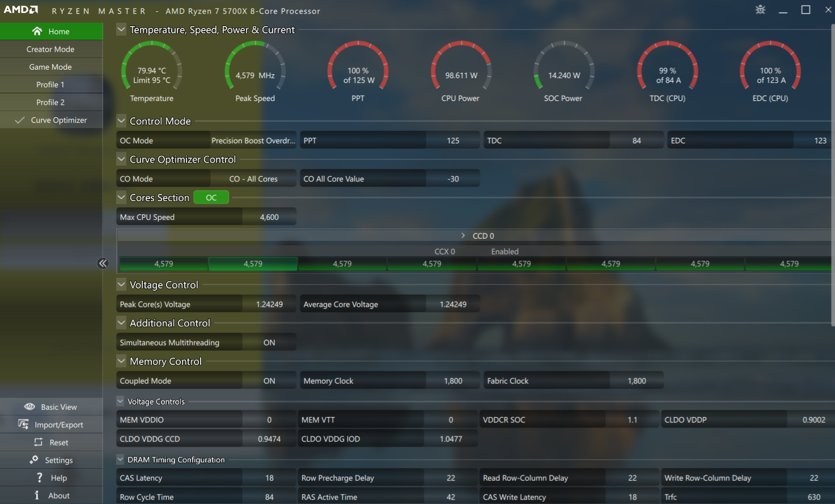Click the Home house icon
The width and height of the screenshot is (835, 504).
[37, 31]
